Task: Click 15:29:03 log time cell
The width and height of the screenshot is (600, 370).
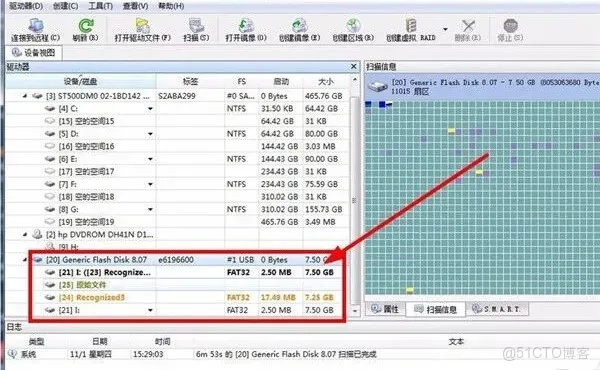Action: pos(148,354)
